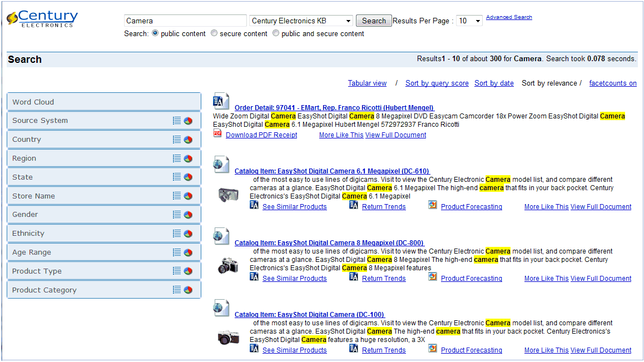Open the Advanced Search link
Viewport: 644px width, 362px height.
pyautogui.click(x=509, y=17)
